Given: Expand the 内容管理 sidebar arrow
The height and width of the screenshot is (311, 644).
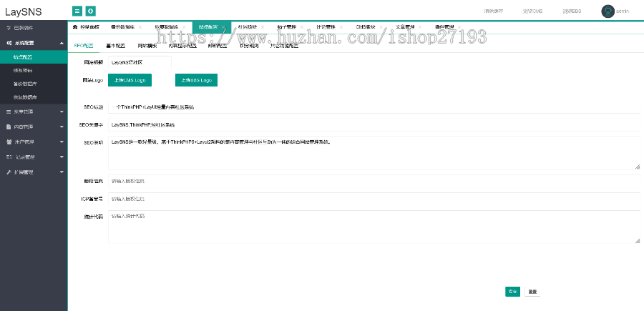Looking at the screenshot, I should pyautogui.click(x=62, y=127).
